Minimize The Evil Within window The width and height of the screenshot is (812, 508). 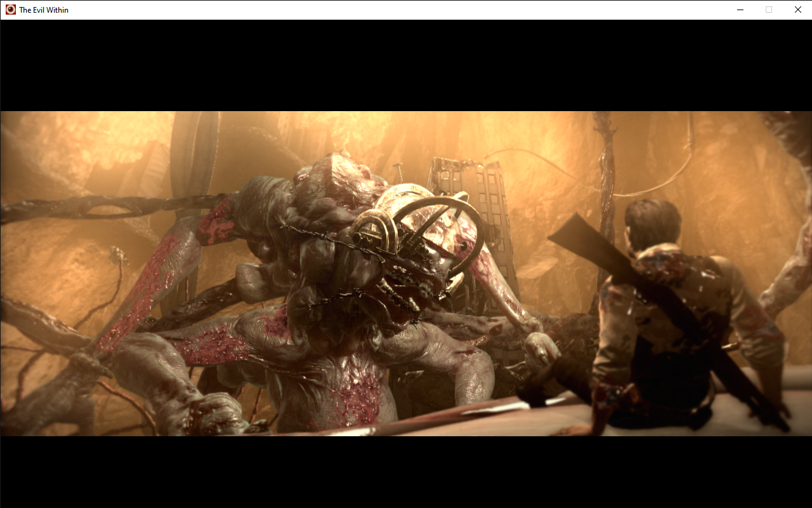[740, 10]
